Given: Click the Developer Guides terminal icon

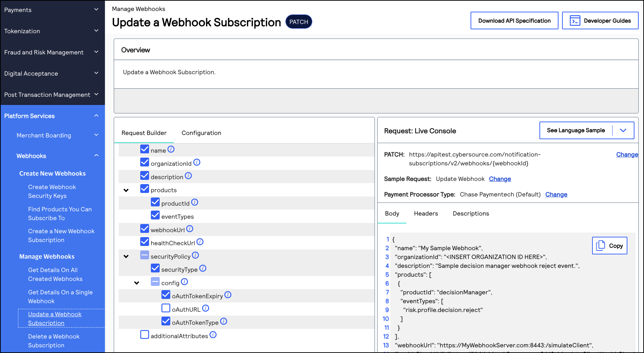Looking at the screenshot, I should point(575,20).
